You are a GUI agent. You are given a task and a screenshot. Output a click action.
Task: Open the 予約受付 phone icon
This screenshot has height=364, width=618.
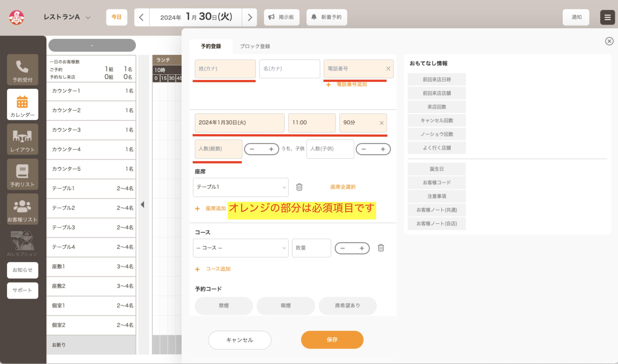22,70
